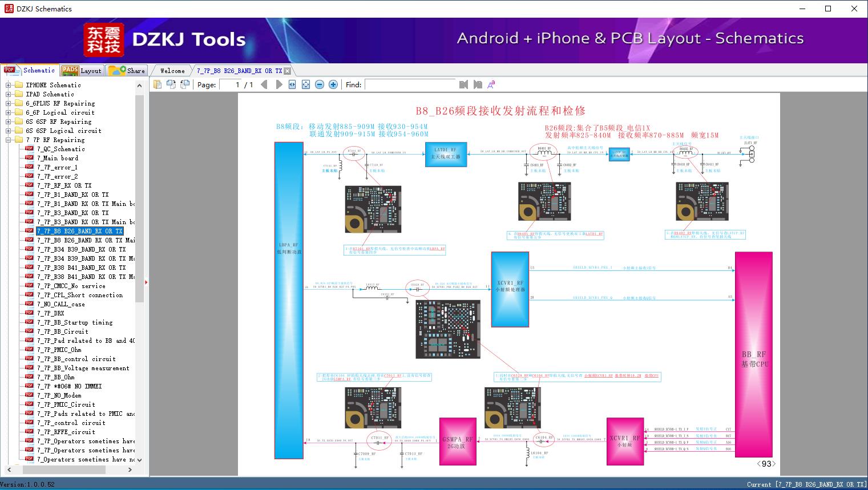
Task: Open 7_7P_CPL_Short connection document
Action: click(x=80, y=295)
